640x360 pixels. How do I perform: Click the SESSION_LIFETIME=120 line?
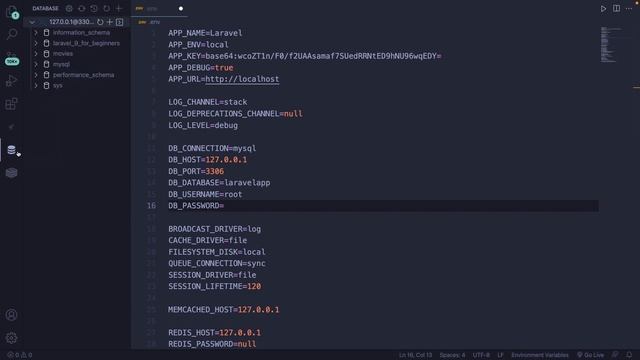click(214, 287)
